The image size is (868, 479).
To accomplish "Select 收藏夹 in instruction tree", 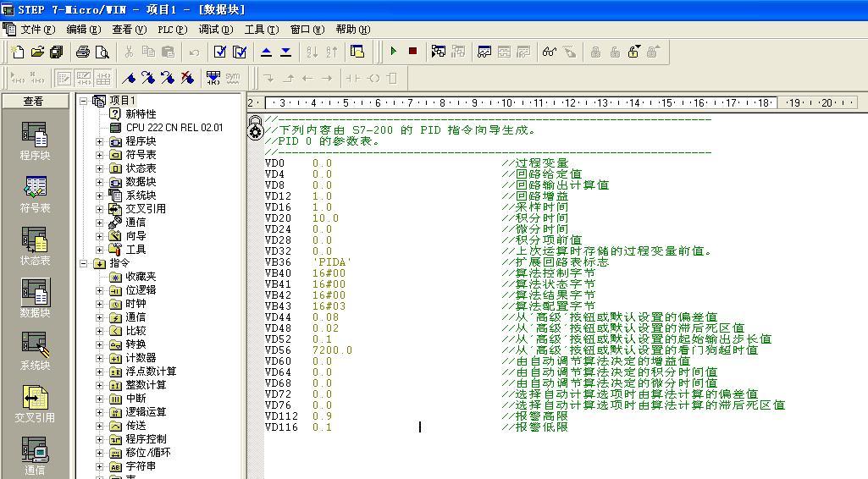I will [141, 277].
